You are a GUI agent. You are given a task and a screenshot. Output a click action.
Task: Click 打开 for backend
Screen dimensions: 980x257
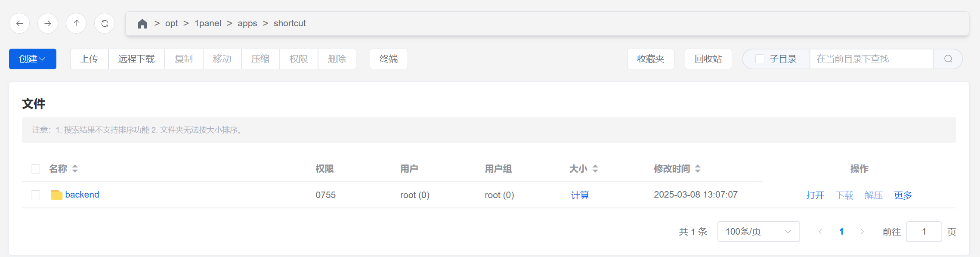click(x=815, y=195)
